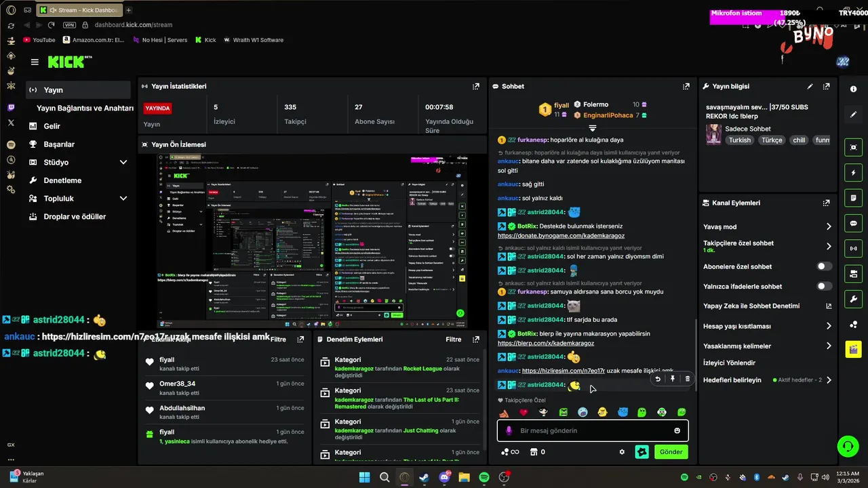Screen dimensions: 868x488
Task: Toggle the notes widget in right rail
Action: coord(853,198)
